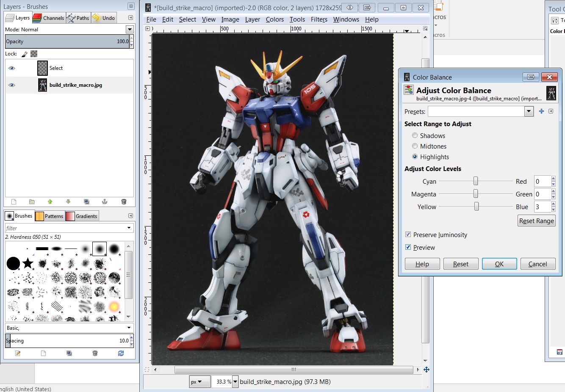
Task: Anchor the floating layer
Action: pyautogui.click(x=105, y=202)
